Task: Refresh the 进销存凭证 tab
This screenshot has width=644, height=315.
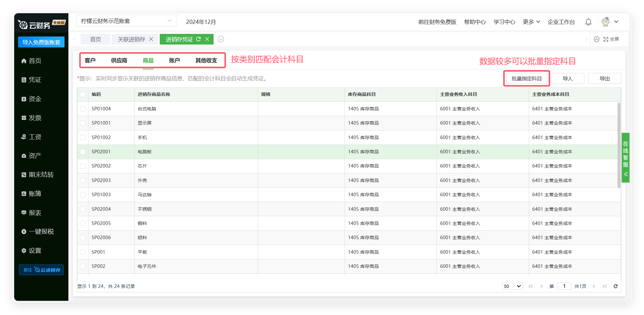Action: click(x=198, y=39)
